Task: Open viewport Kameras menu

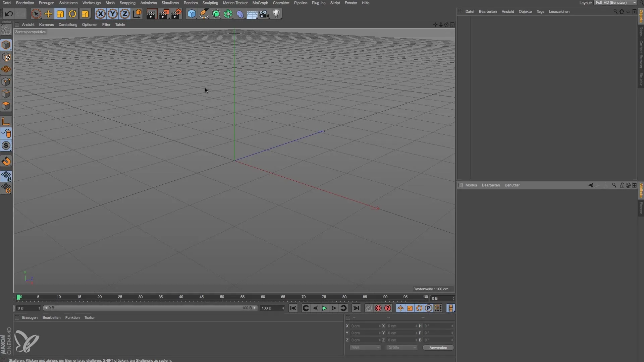Action: click(46, 24)
